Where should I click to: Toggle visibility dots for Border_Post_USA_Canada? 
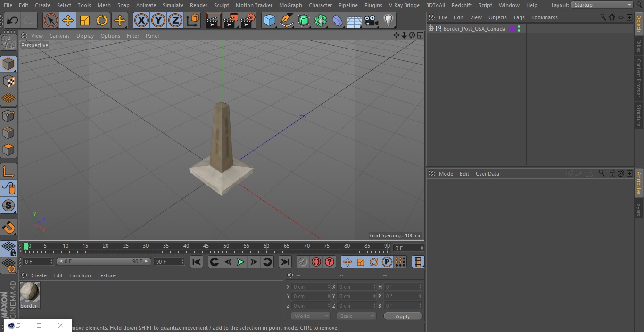(x=519, y=29)
